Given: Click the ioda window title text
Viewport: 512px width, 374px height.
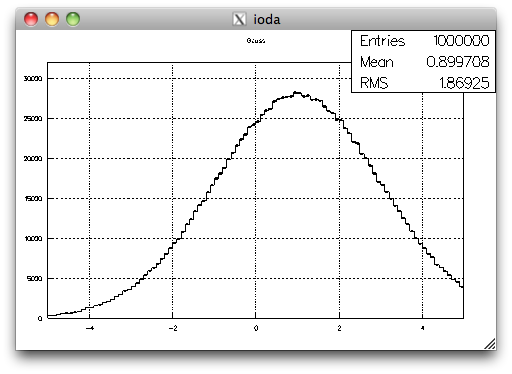Looking at the screenshot, I should (x=267, y=19).
